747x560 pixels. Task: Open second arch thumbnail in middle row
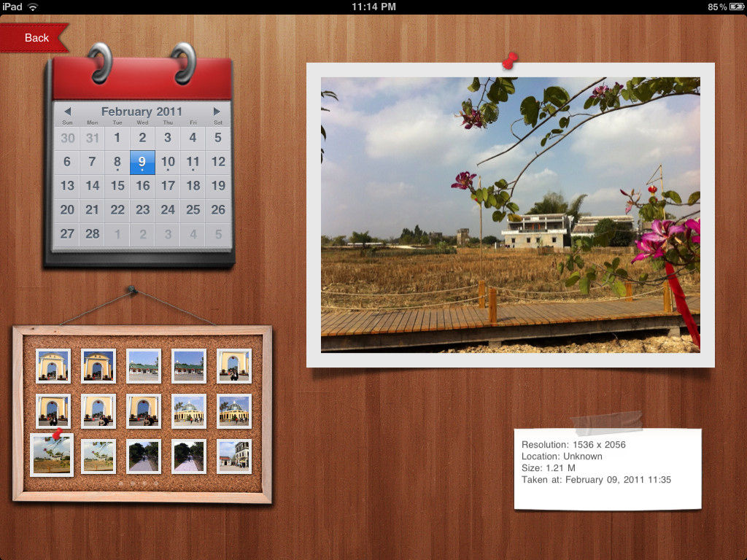click(x=98, y=411)
